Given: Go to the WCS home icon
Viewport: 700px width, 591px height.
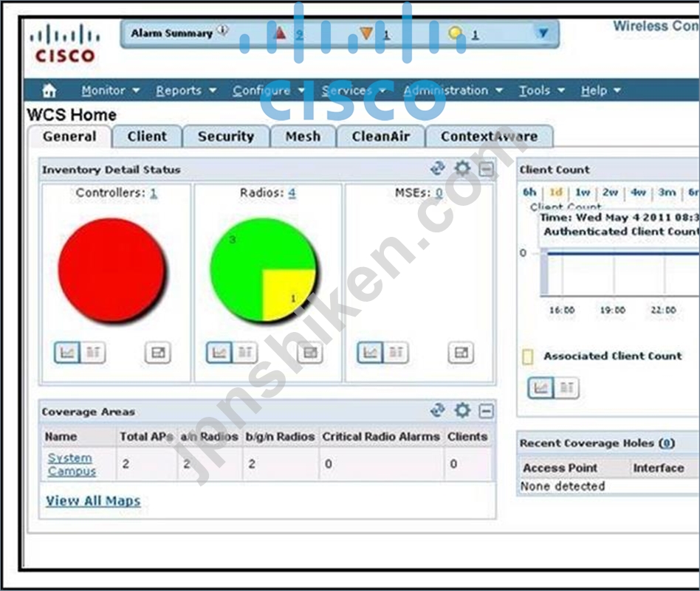Looking at the screenshot, I should pos(49,91).
